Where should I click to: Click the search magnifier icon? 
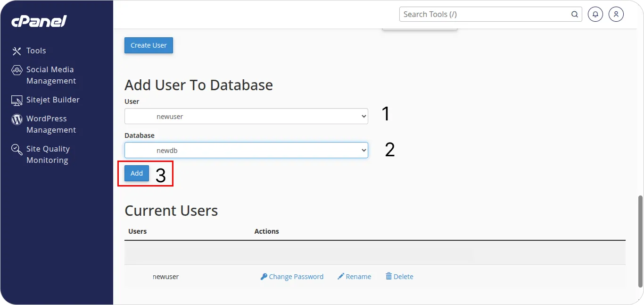[575, 14]
